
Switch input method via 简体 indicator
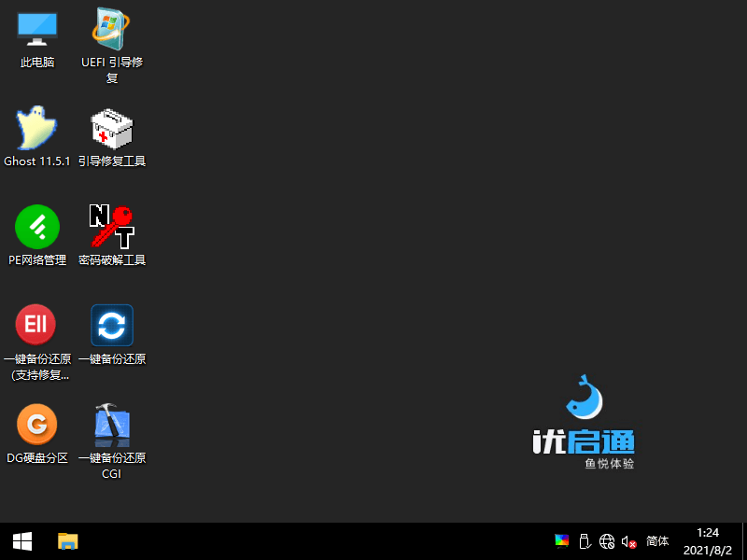pyautogui.click(x=657, y=541)
